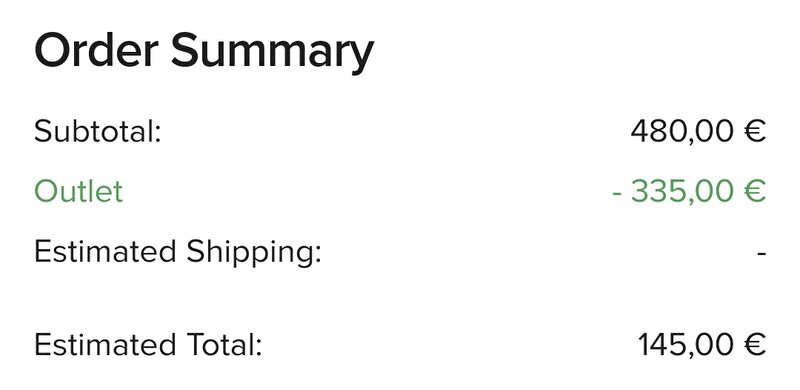The image size is (800, 390).
Task: Select the Subtotal label
Action: coord(97,131)
